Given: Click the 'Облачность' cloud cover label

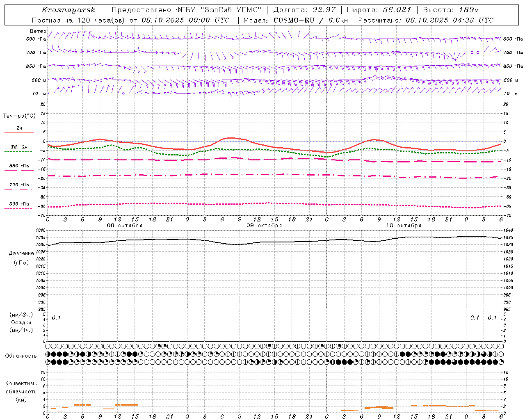Looking at the screenshot, I should pos(21,356).
